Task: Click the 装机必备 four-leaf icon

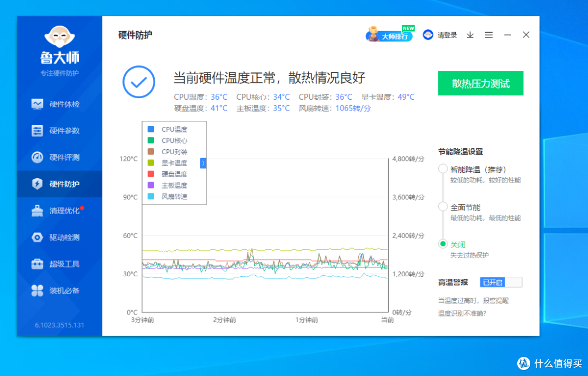Action: [x=37, y=290]
